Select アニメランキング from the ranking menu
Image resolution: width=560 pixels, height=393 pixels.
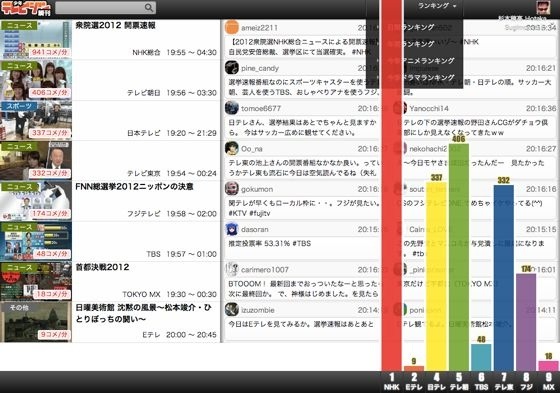pyautogui.click(x=428, y=61)
